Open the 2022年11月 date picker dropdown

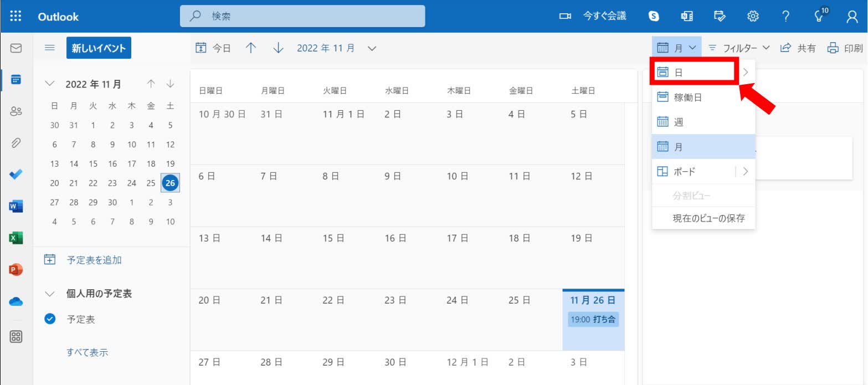click(337, 48)
